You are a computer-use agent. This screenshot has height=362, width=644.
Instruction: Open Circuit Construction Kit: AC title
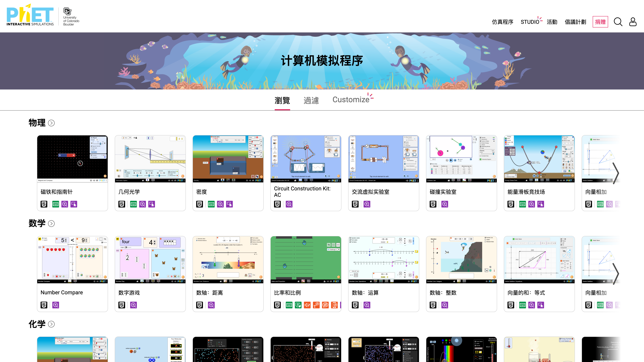tap(302, 192)
